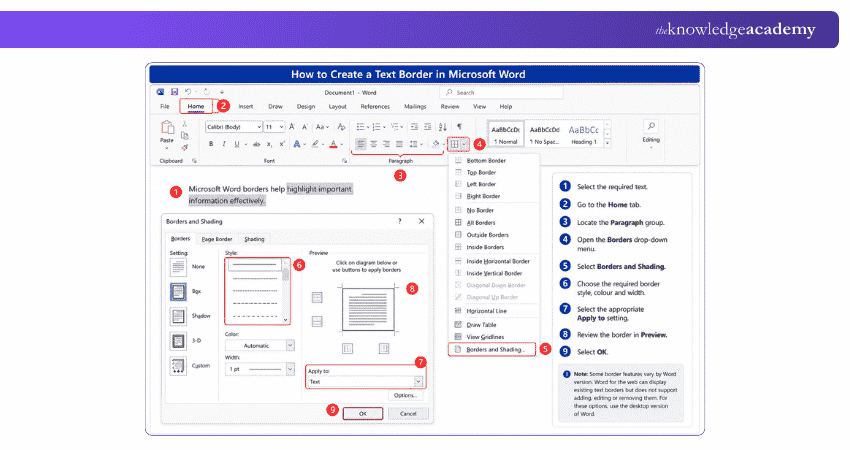Toggle top border button in Preview
The width and height of the screenshot is (850, 450).
click(x=317, y=298)
